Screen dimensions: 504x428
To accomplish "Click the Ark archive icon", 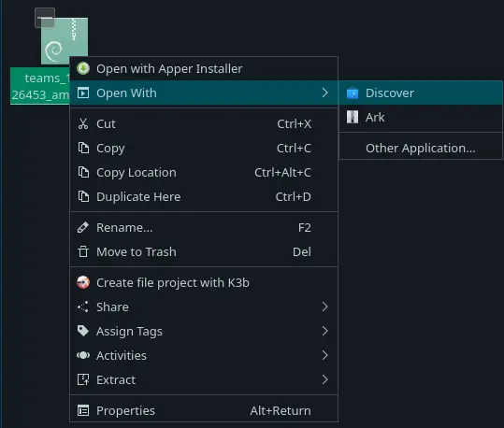I will click(x=353, y=118).
